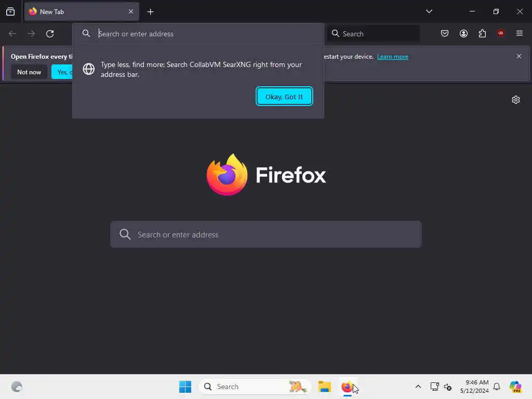This screenshot has height=399, width=532.
Task: Open weather widget icon on taskbar
Action: coord(17,387)
